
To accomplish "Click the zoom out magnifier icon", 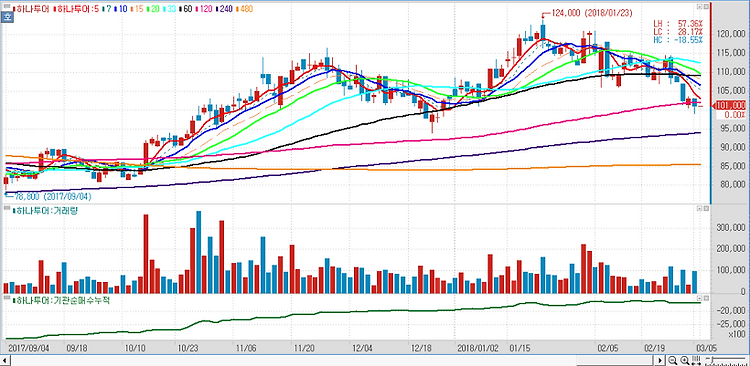I will 673,360.
